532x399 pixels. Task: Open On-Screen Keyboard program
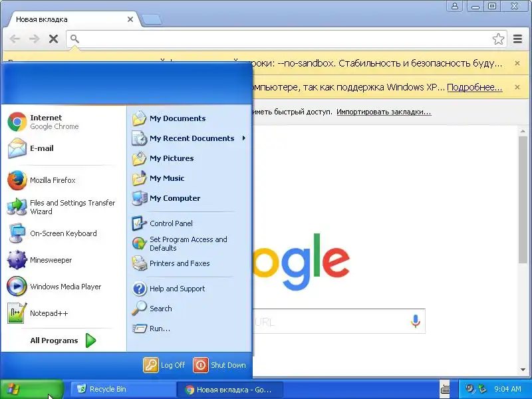tap(63, 233)
